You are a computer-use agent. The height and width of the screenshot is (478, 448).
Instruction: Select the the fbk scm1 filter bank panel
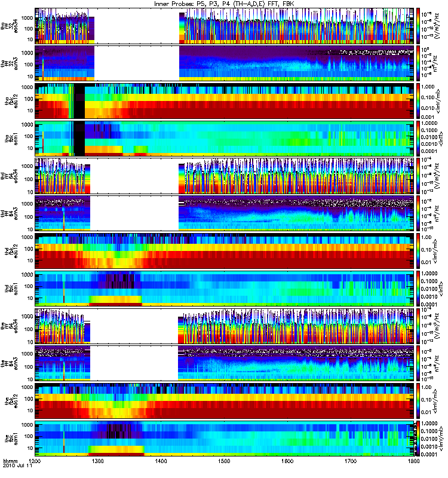pos(225,439)
